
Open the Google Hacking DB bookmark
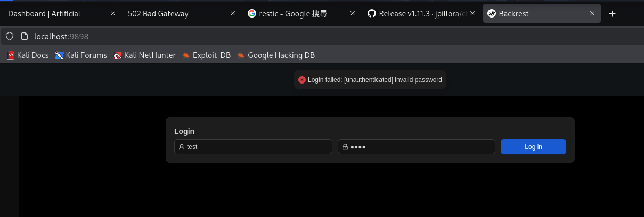276,55
